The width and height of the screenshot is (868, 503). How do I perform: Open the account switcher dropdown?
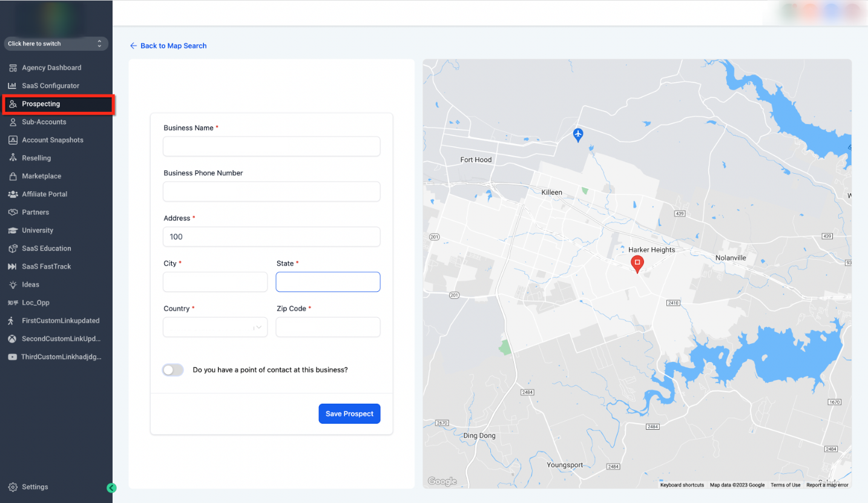point(56,44)
